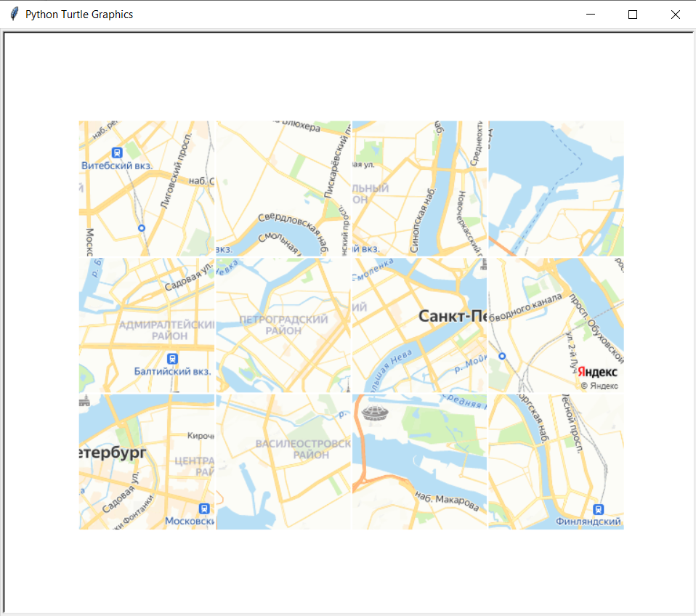
Task: Select the ВАСИЛЕОСТРОВСК РАЙОН map tile
Action: pyautogui.click(x=283, y=461)
